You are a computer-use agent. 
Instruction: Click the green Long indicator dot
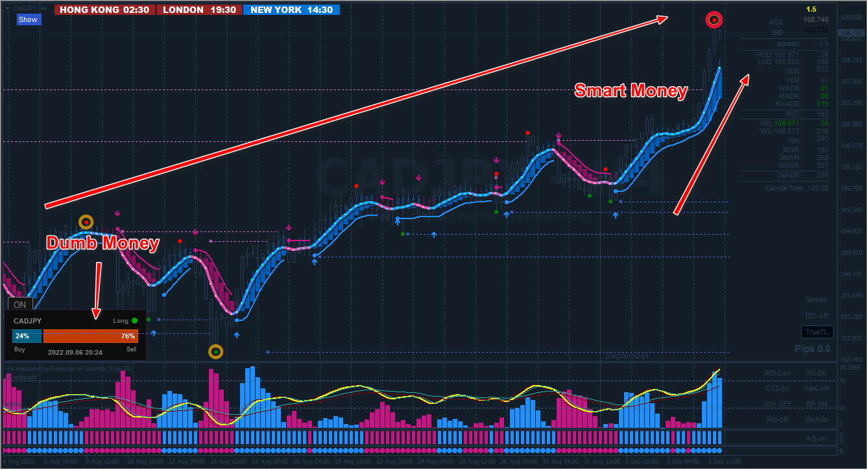point(134,320)
